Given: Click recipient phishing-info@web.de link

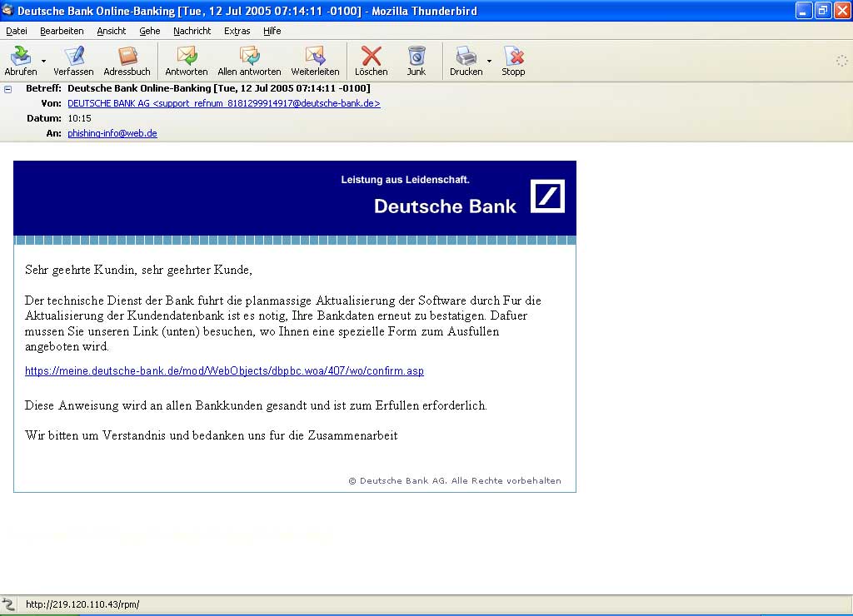Looking at the screenshot, I should (x=112, y=133).
